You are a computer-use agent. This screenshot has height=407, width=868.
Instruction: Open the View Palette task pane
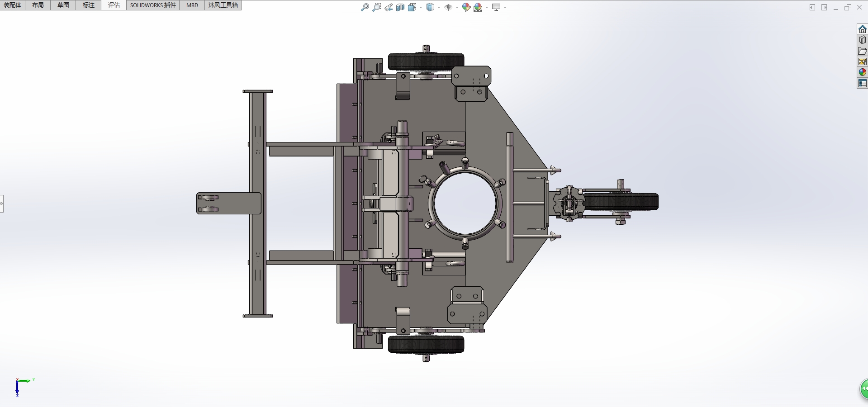click(862, 62)
